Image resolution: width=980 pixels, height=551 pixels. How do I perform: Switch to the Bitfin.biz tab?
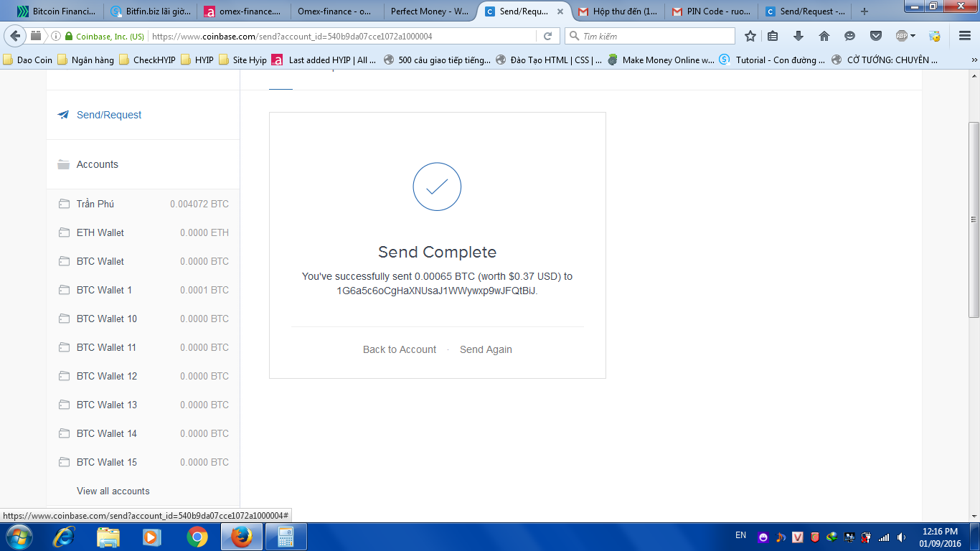[151, 11]
